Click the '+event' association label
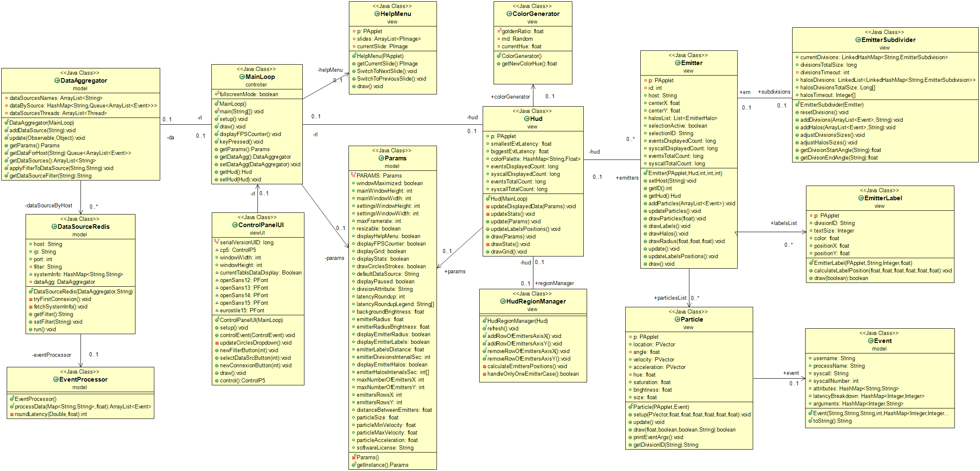This screenshot has width=980, height=471. click(x=791, y=373)
